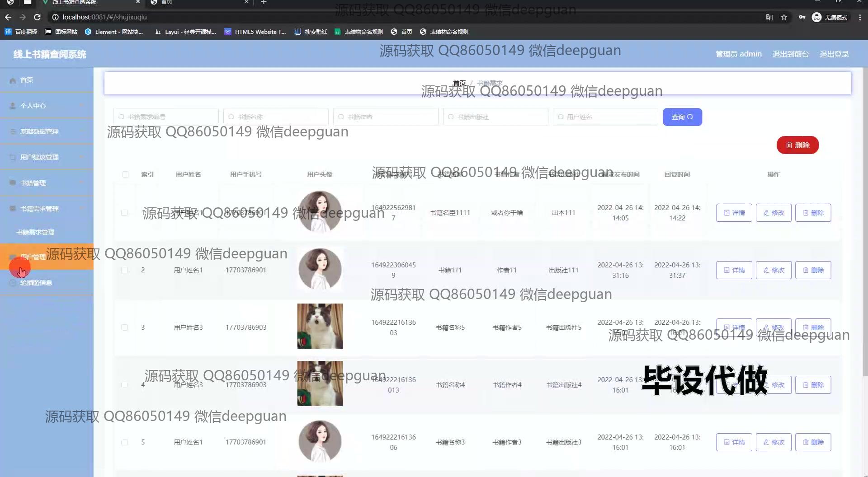Open the 书籍需求管理 submenu item
Image resolution: width=868 pixels, height=477 pixels.
(x=35, y=232)
